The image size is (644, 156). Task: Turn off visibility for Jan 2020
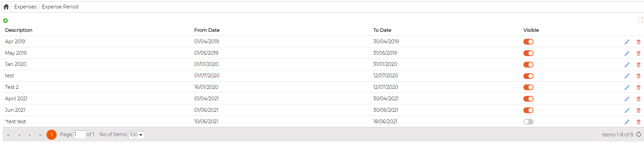pyautogui.click(x=528, y=64)
